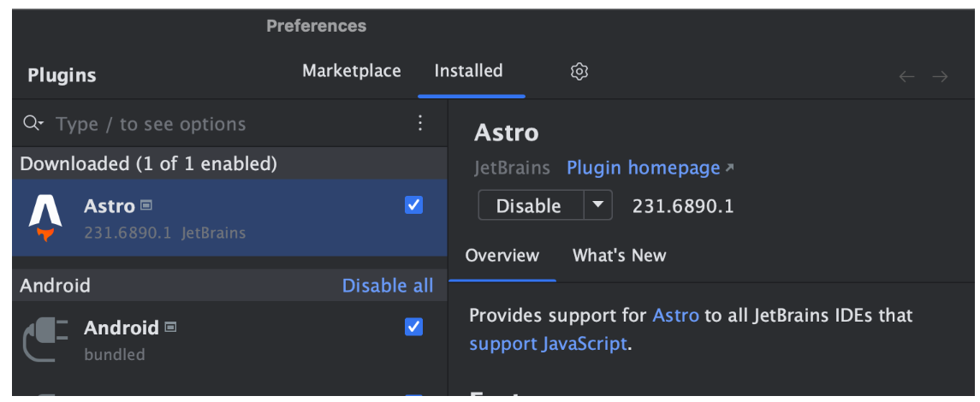The image size is (980, 402).
Task: Navigate forward with the right arrow
Action: click(x=940, y=77)
